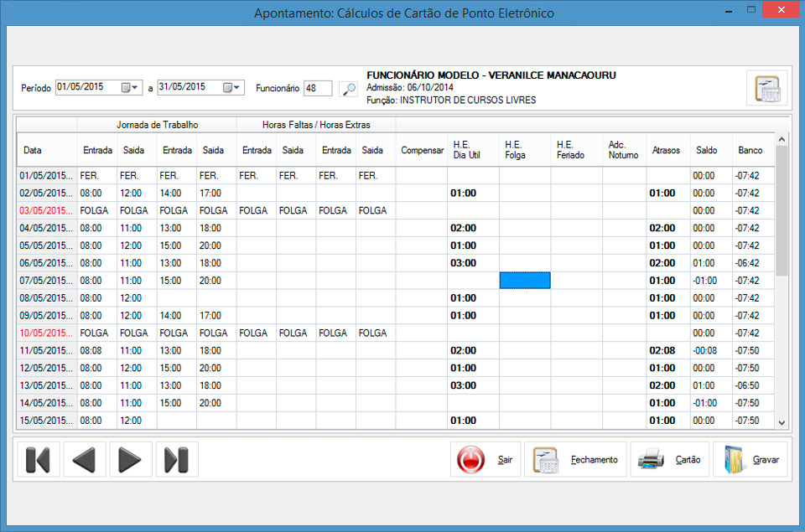Close the Apontamento window
805x532 pixels.
click(x=781, y=10)
